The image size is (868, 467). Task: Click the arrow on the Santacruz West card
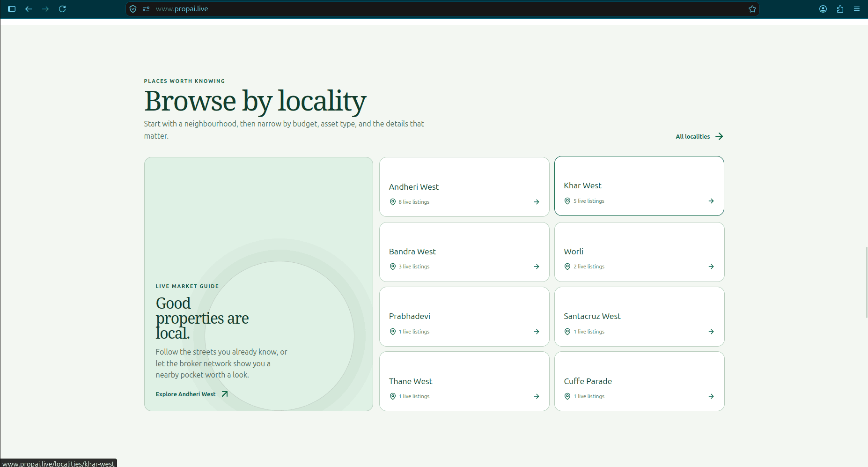point(711,332)
